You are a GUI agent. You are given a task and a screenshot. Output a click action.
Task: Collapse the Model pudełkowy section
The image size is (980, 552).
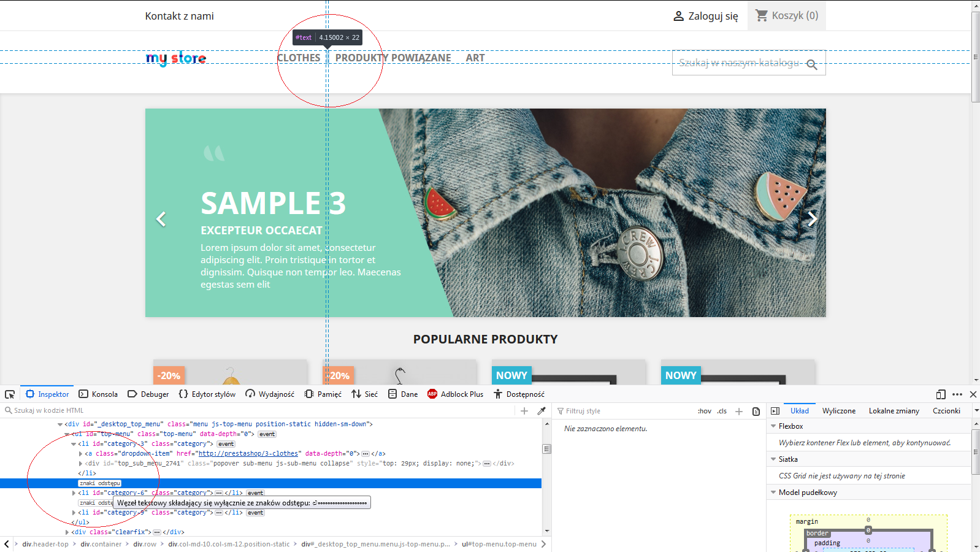coord(773,493)
